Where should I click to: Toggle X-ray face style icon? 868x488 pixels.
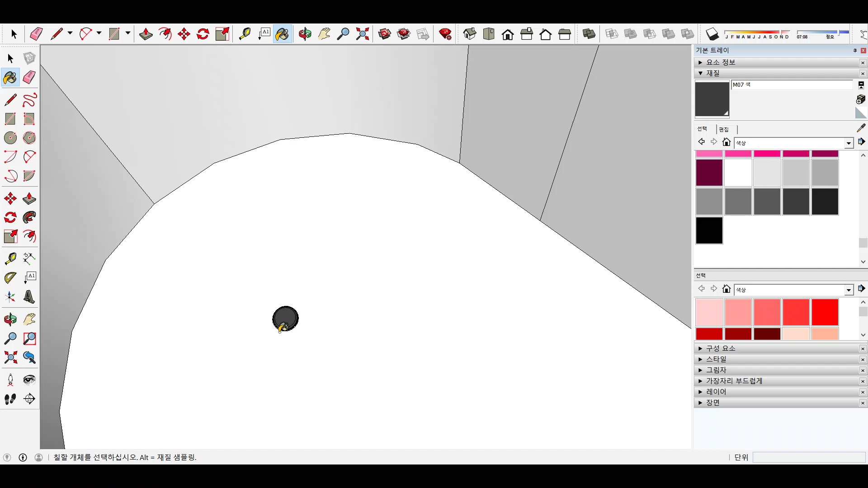point(612,34)
